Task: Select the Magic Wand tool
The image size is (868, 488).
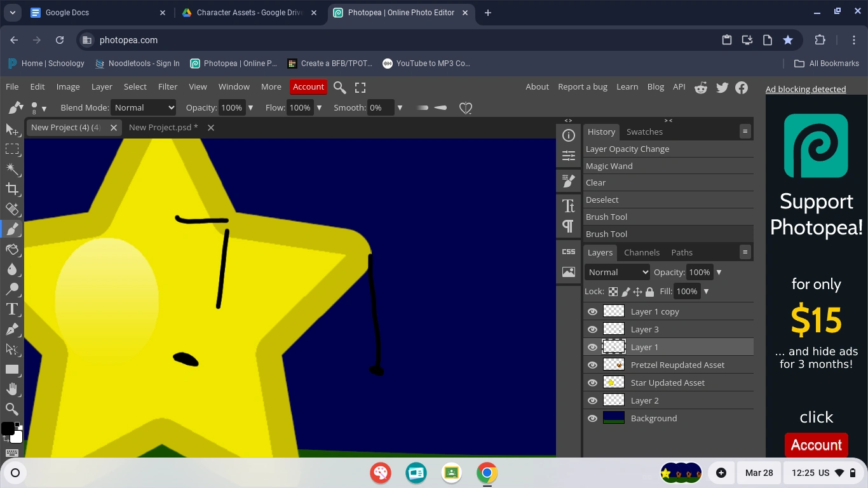Action: [12, 168]
